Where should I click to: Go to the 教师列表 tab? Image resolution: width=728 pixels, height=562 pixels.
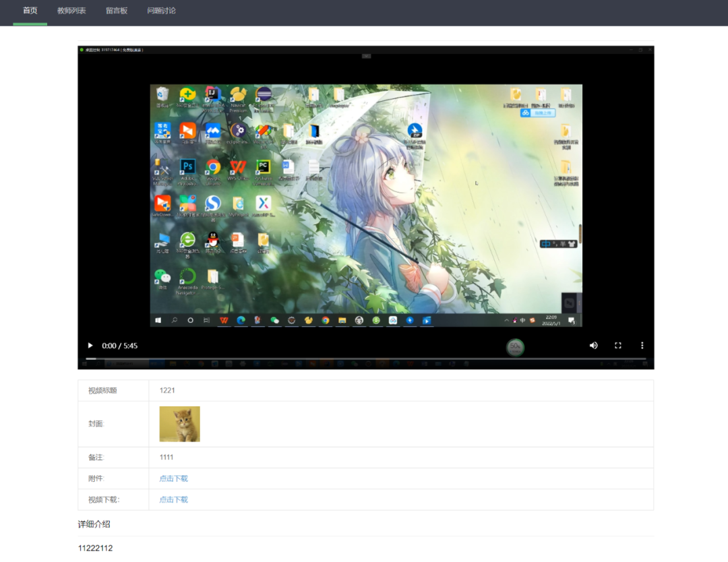coord(71,11)
